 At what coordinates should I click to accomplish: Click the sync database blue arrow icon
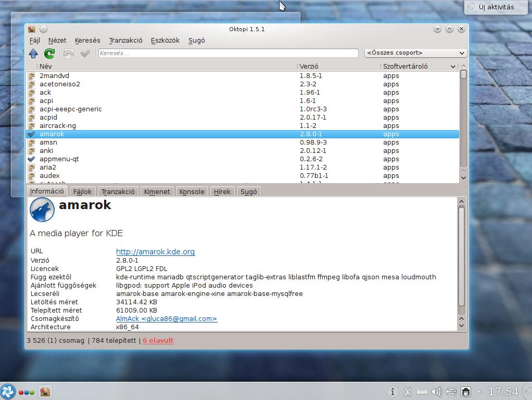33,53
